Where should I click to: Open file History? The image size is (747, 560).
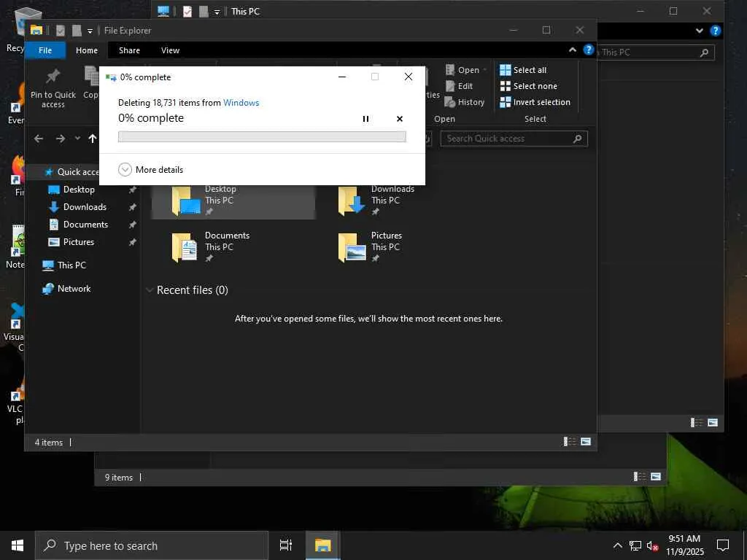pos(465,102)
